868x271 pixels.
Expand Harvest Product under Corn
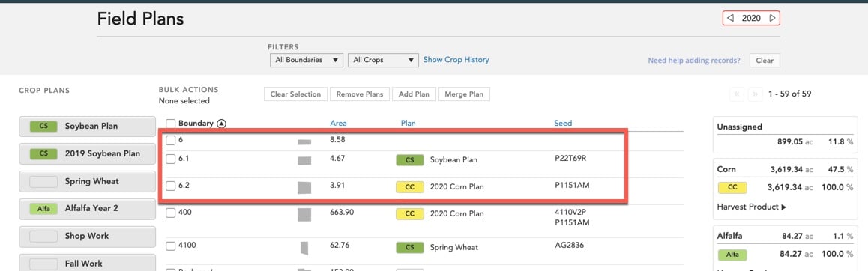tap(751, 207)
